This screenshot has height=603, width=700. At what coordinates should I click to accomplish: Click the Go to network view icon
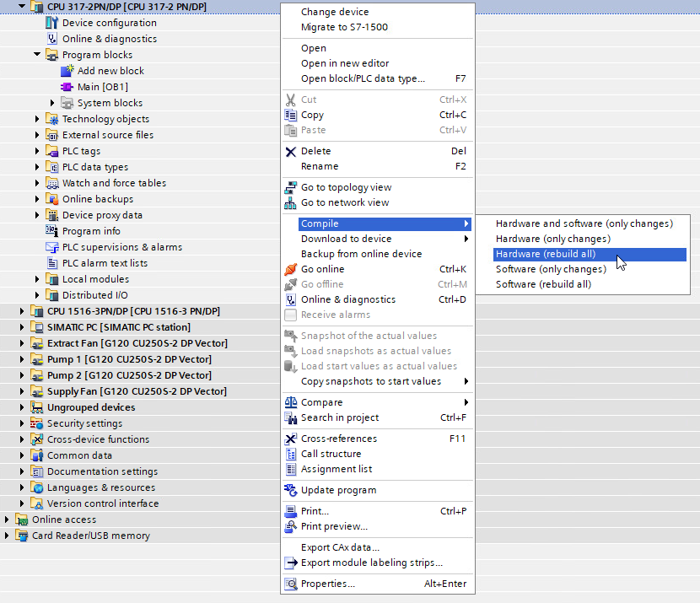tap(291, 202)
